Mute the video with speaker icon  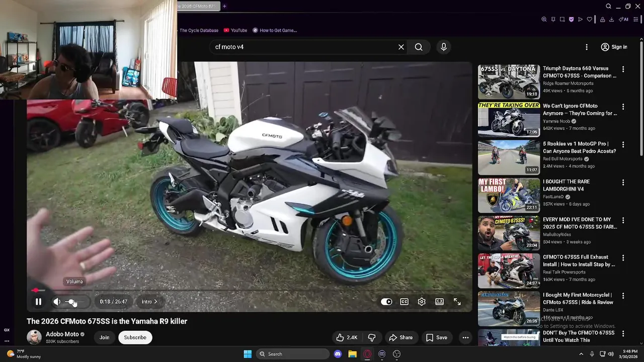[x=57, y=302]
